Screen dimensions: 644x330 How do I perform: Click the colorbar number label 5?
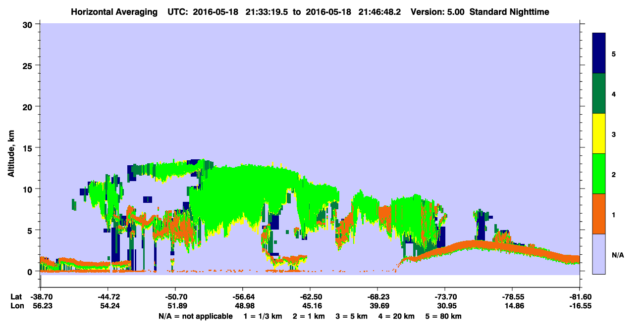(x=614, y=53)
